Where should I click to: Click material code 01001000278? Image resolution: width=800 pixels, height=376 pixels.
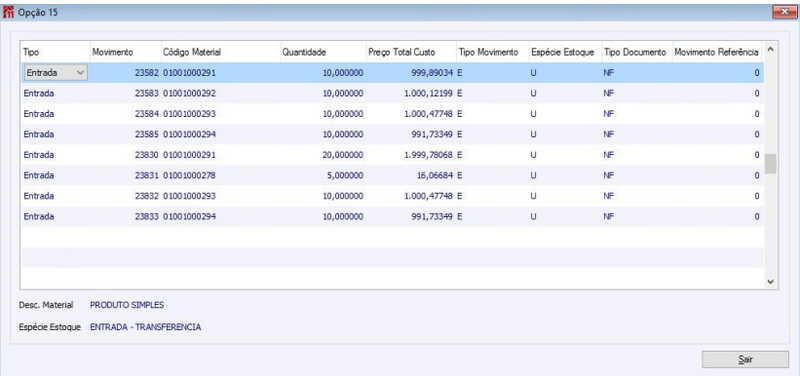coord(189,175)
